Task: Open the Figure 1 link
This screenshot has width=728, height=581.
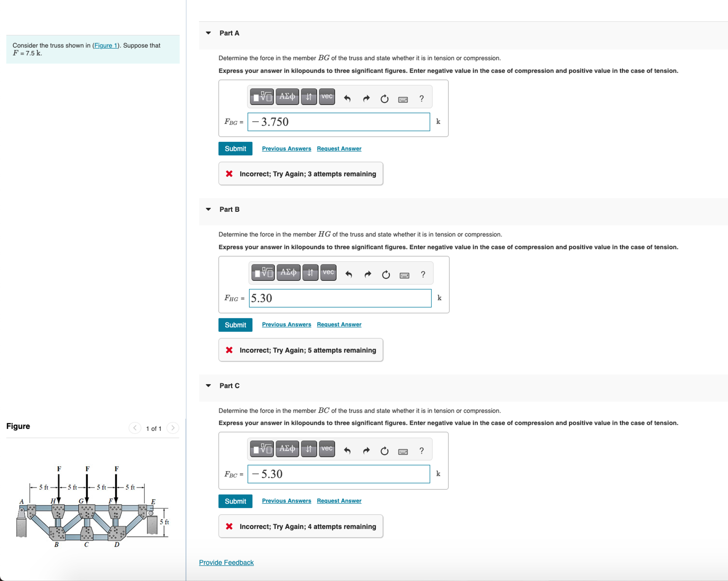Action: [106, 45]
